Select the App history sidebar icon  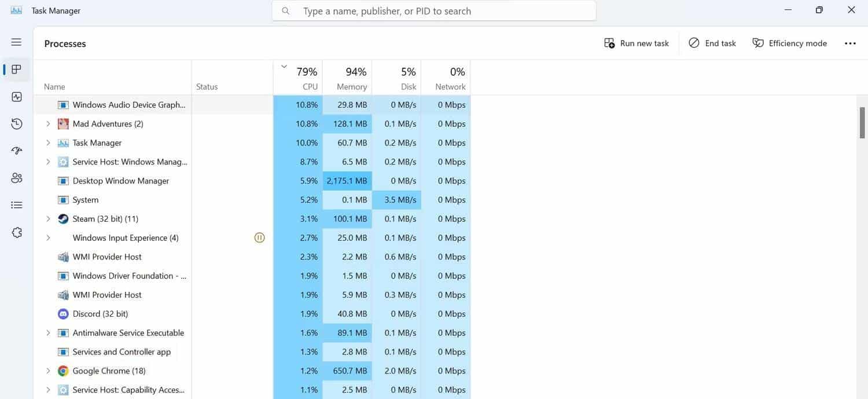point(16,123)
